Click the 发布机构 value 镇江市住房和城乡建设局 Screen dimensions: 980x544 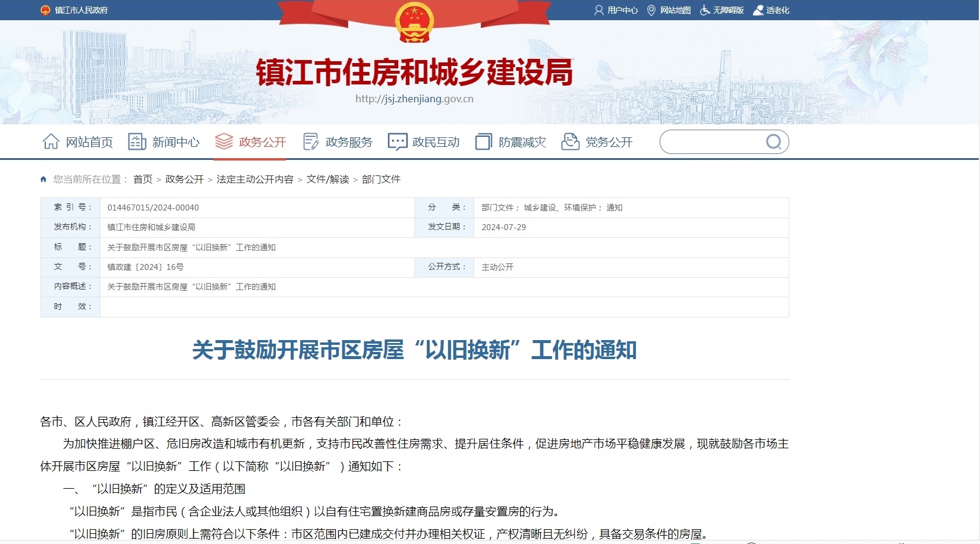click(x=152, y=227)
